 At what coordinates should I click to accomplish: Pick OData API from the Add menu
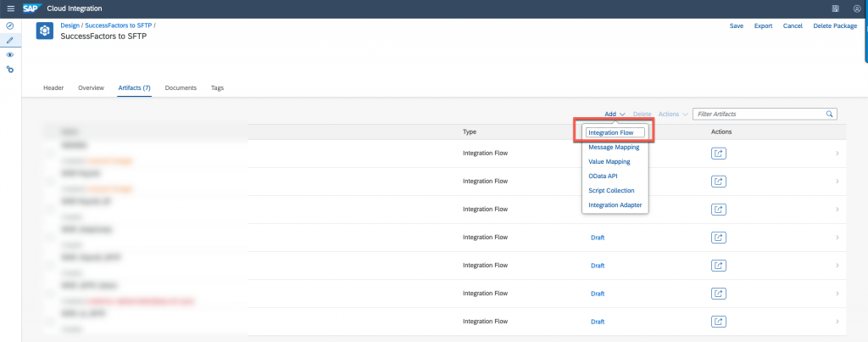click(603, 177)
